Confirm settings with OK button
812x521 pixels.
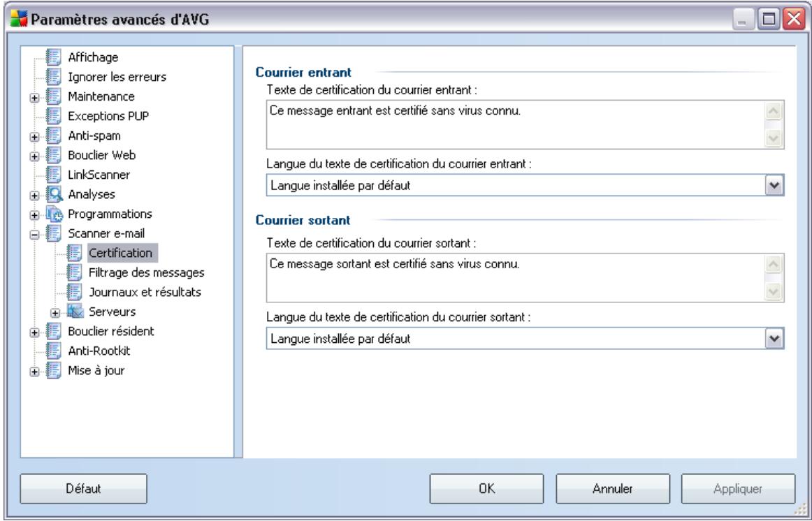tap(487, 489)
